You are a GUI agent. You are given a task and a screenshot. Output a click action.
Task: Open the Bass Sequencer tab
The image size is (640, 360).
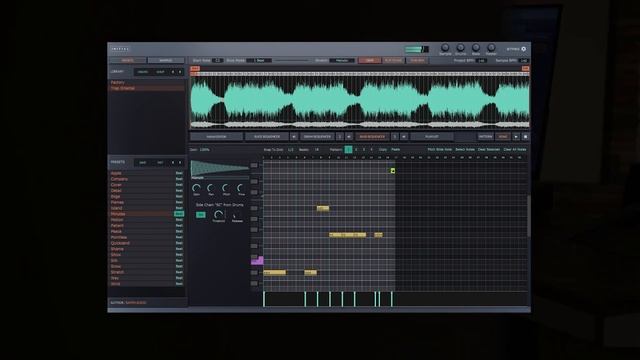coord(372,137)
